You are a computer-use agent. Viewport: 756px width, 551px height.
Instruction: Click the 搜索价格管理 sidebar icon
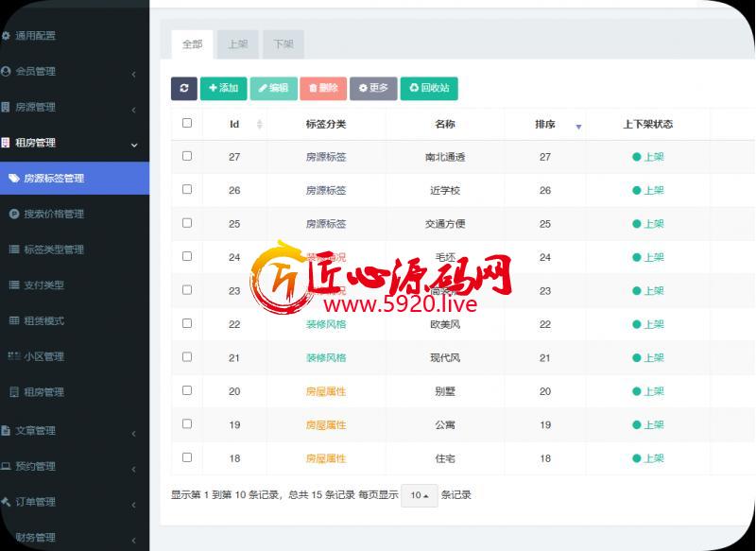coord(14,214)
